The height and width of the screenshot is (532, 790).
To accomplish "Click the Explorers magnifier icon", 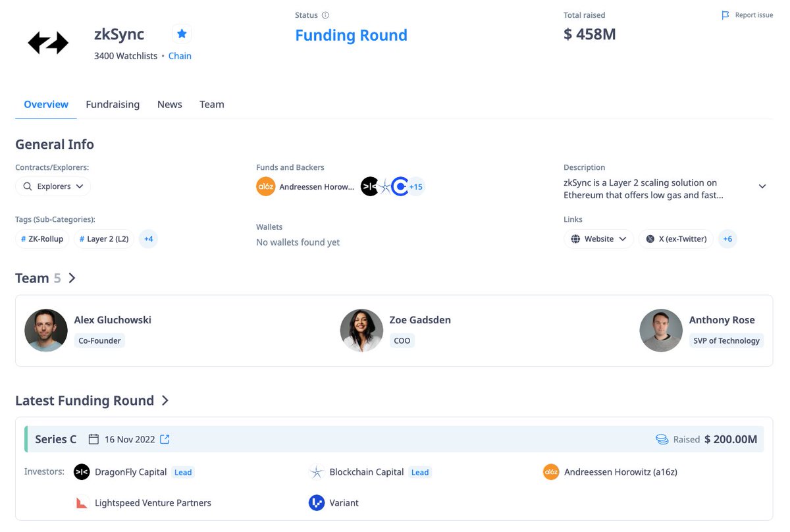I will click(x=28, y=186).
